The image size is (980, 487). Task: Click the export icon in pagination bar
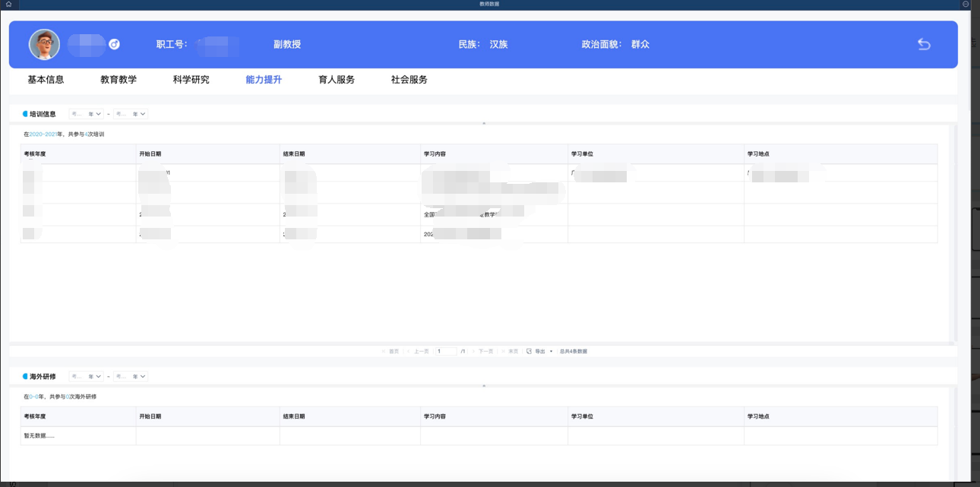[530, 351]
